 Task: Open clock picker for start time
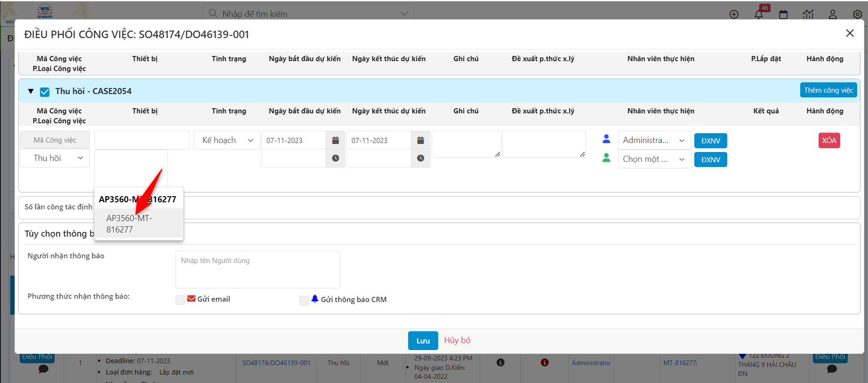(336, 158)
